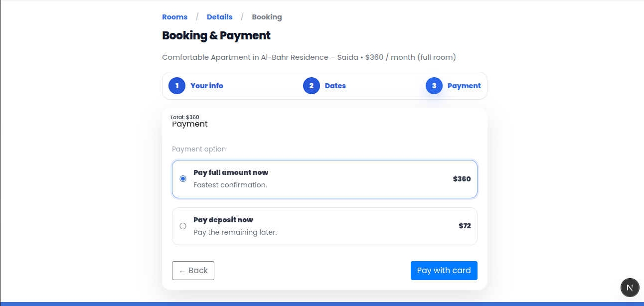The image size is (644, 306).
Task: Click the step 2 number circle
Action: (312, 86)
